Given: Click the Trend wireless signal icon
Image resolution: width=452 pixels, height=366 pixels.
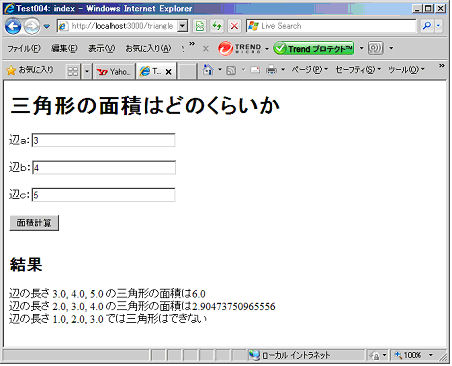Looking at the screenshot, I should [376, 49].
